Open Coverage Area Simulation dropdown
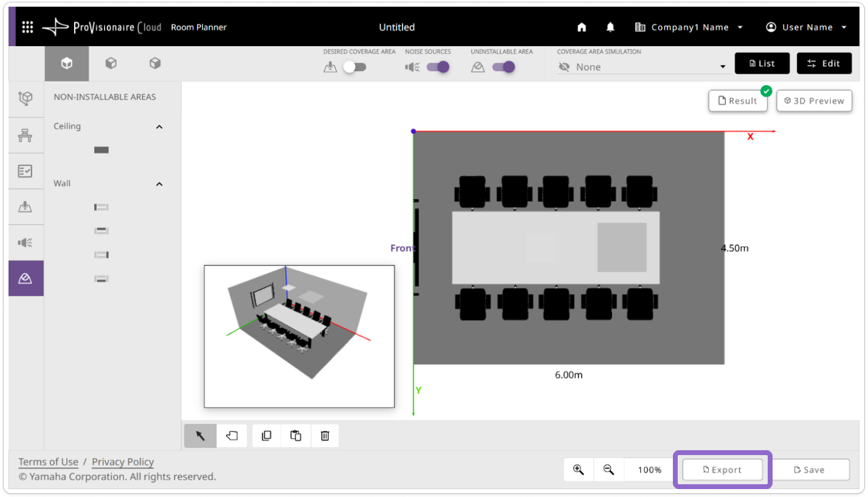868x497 pixels. pyautogui.click(x=642, y=67)
